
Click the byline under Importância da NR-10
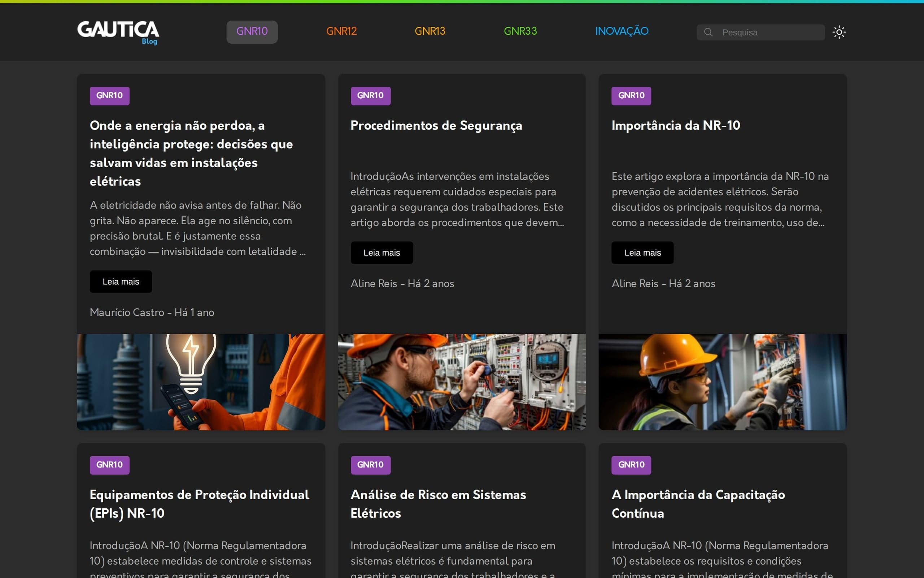coord(663,284)
